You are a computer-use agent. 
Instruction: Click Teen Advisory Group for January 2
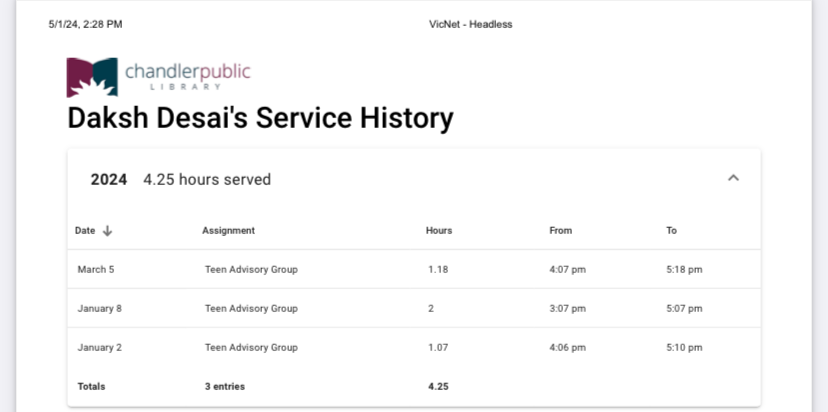[x=251, y=348]
